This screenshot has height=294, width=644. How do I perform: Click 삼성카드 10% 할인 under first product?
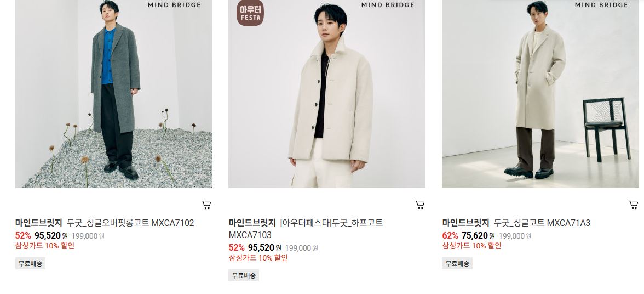pyautogui.click(x=45, y=246)
